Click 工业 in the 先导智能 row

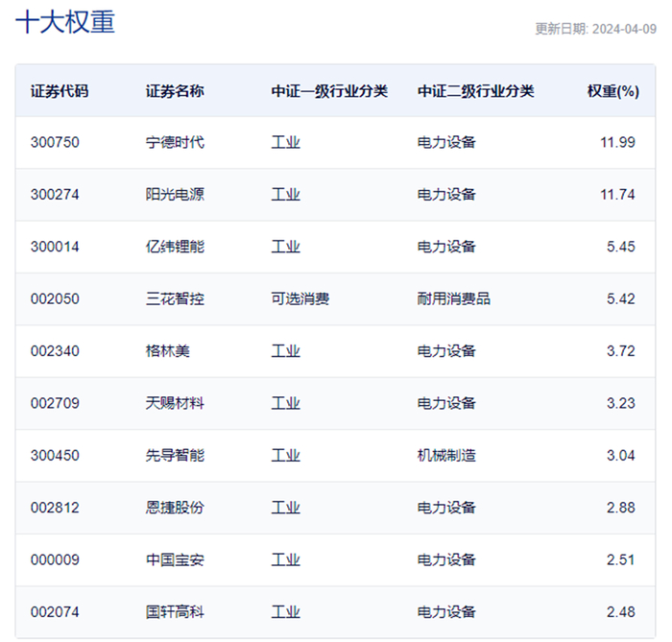pos(286,455)
